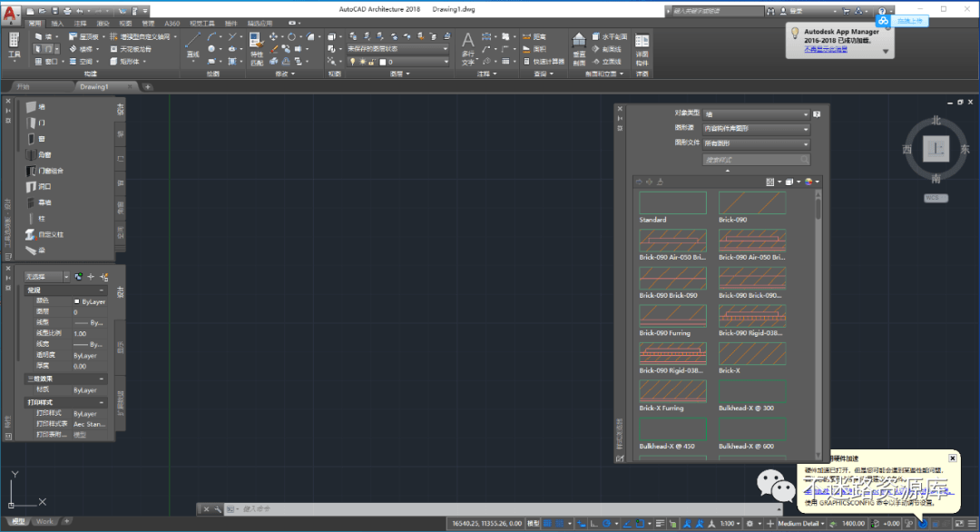Screen dimensions: 980x532
Task: Click the Quick Calculator (快速计算器) tool
Action: pos(544,61)
